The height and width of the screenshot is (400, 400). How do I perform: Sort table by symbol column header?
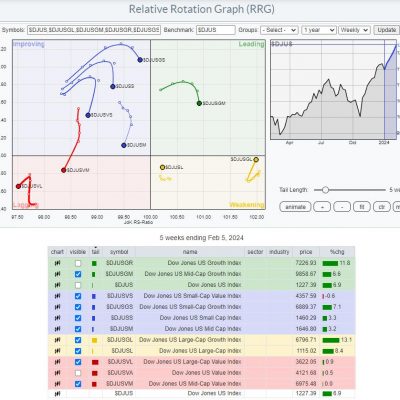click(x=119, y=252)
